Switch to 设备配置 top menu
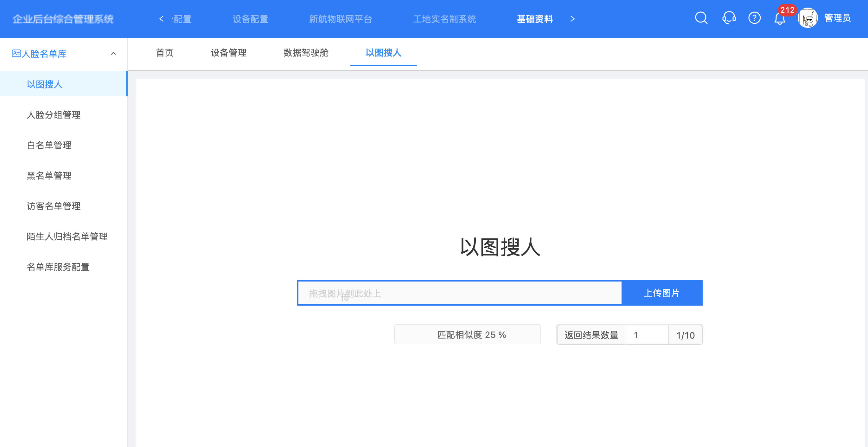The width and height of the screenshot is (868, 447). (250, 19)
